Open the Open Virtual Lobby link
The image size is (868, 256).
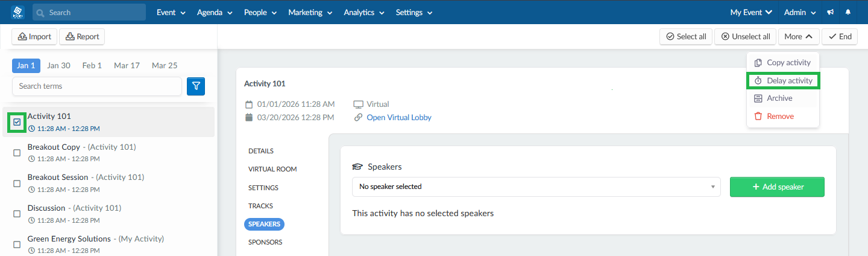tap(399, 118)
